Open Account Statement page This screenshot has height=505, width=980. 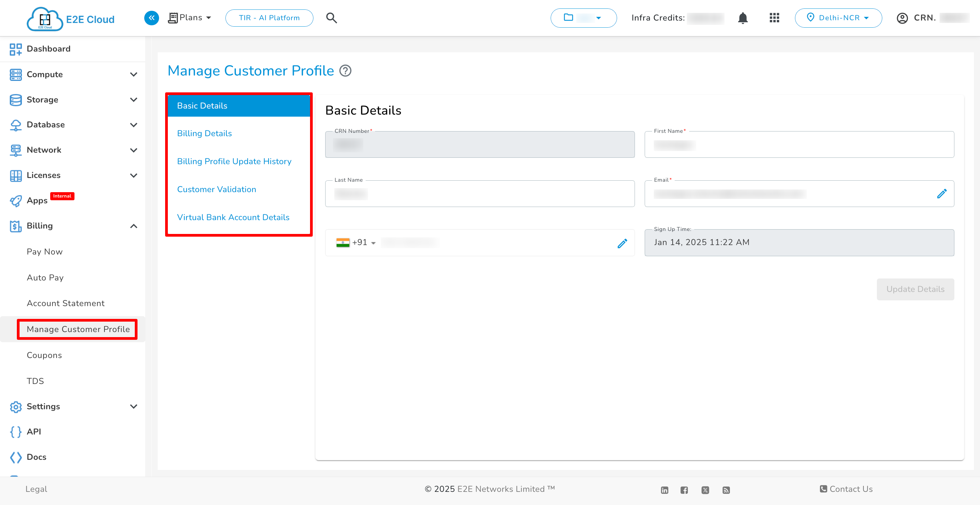click(65, 303)
